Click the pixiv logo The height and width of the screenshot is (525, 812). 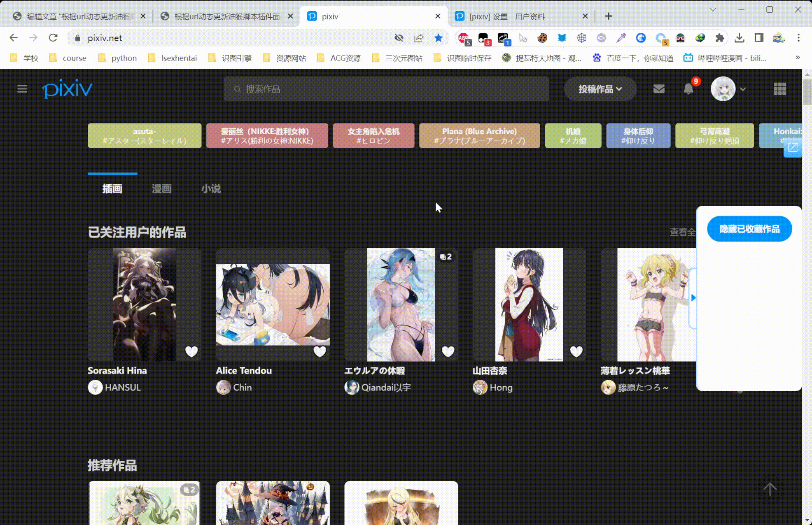[68, 89]
